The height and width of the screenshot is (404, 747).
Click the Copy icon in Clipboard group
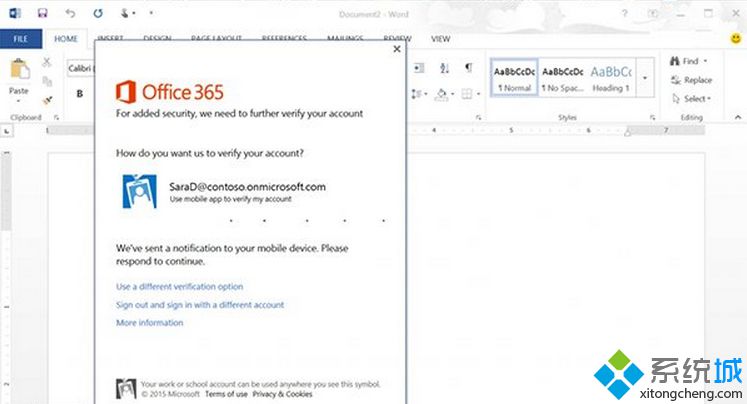coord(47,81)
